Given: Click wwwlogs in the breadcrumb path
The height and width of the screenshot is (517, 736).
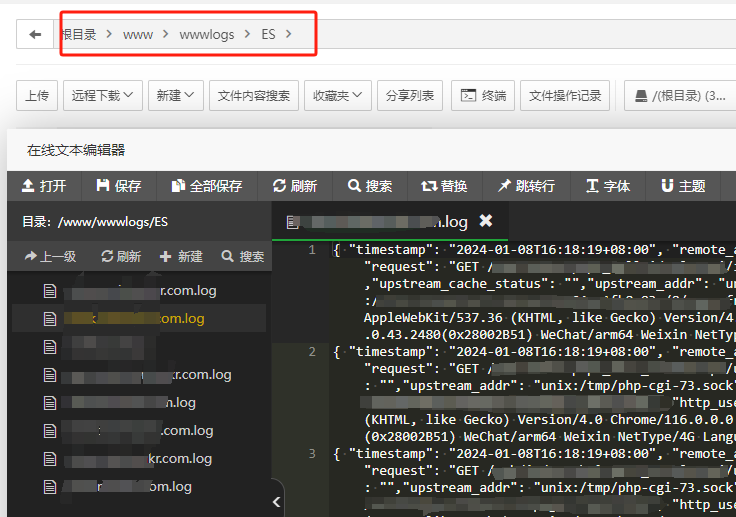Looking at the screenshot, I should [x=207, y=35].
